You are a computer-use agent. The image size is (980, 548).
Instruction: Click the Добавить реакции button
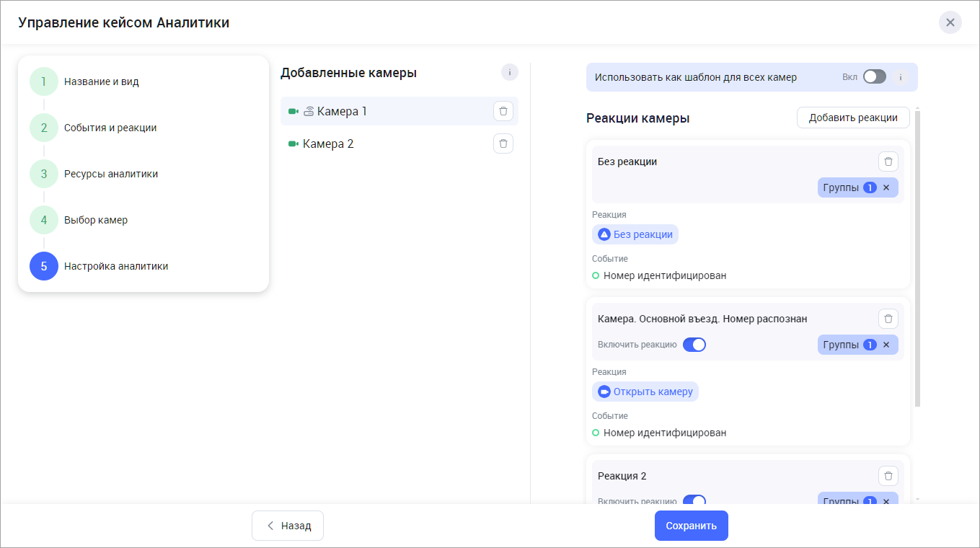point(852,118)
